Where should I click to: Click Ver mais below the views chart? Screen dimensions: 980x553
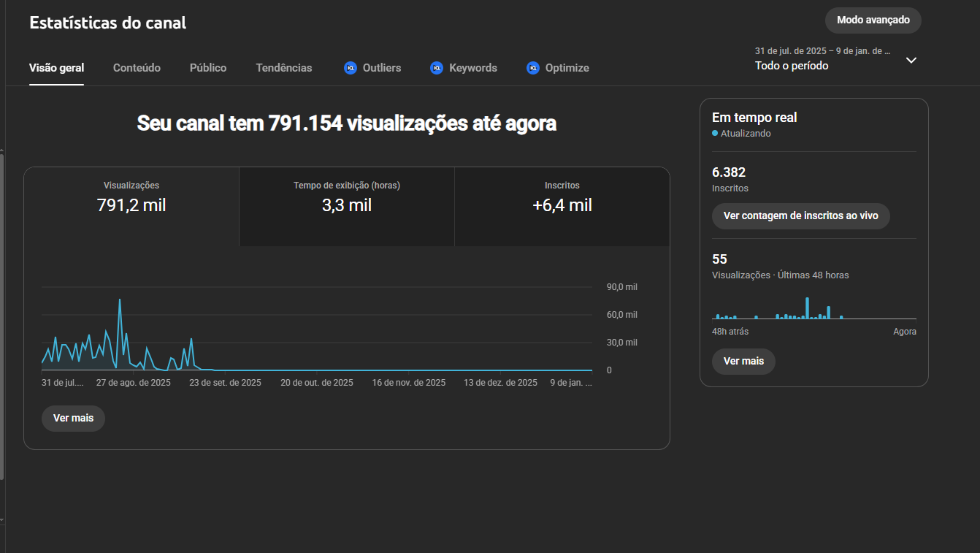click(x=73, y=419)
